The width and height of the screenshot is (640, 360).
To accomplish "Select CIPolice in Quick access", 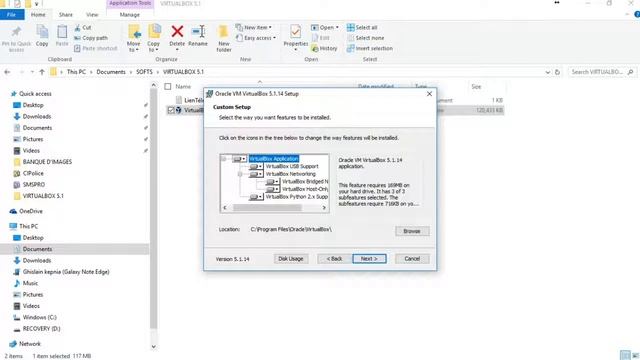I will [x=33, y=173].
